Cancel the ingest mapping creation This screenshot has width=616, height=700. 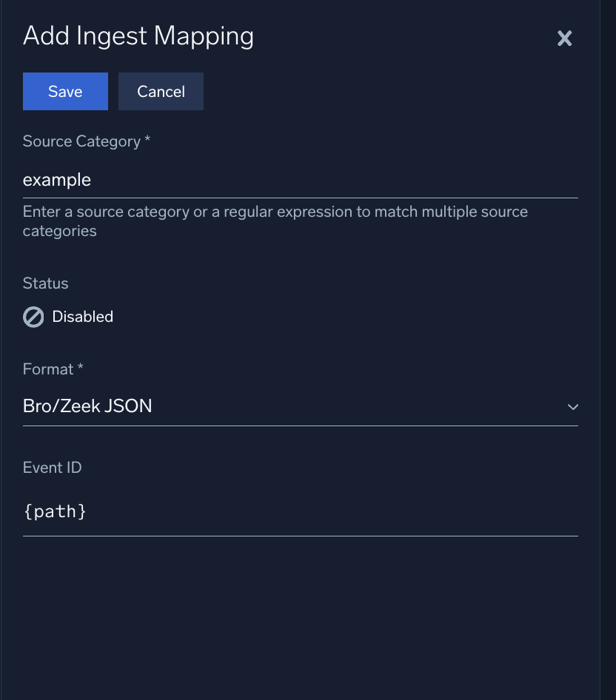point(161,91)
